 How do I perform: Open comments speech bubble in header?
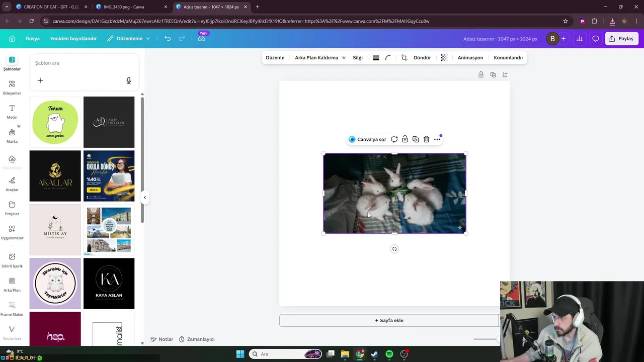pyautogui.click(x=596, y=39)
